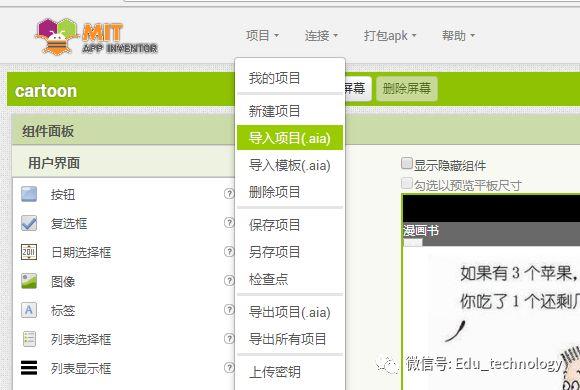The height and width of the screenshot is (390, 580).
Task: Choose 保存项目 from the menu
Action: (x=290, y=225)
